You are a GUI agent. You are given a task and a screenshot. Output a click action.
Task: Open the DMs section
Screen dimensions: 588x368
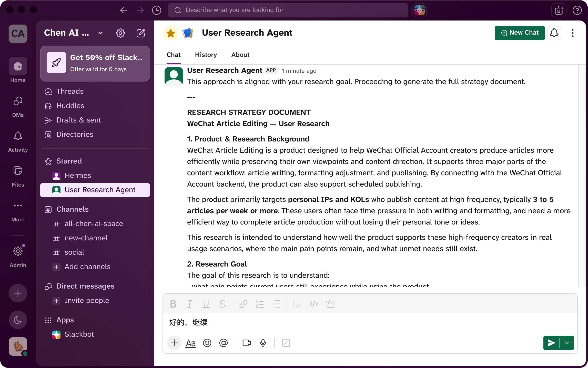click(x=18, y=107)
